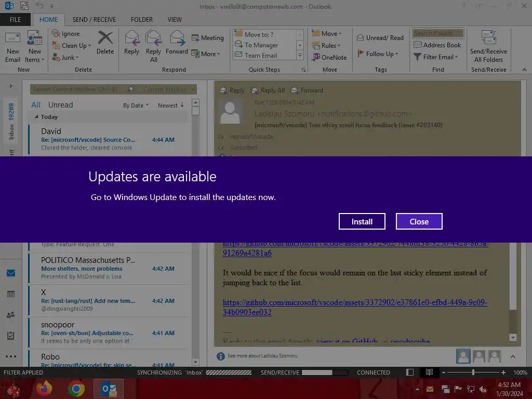Click the Reply icon in ribbon
The width and height of the screenshot is (532, 399).
[131, 43]
